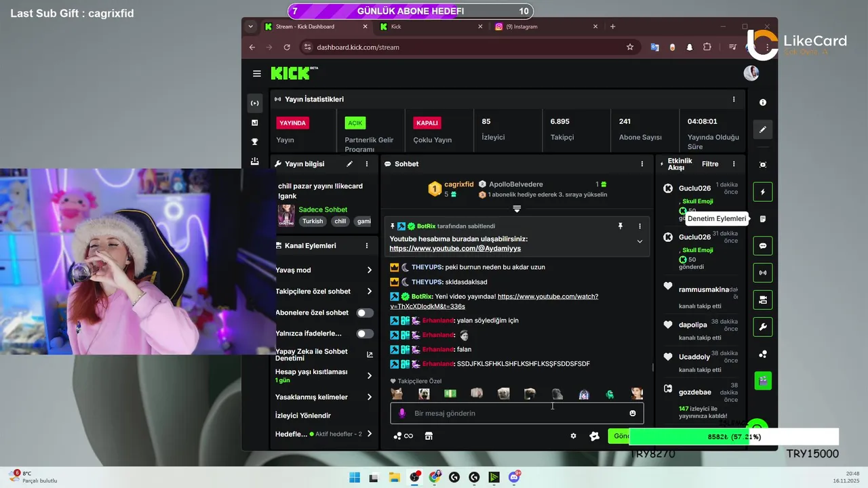Open Denetim Eylemleri icon in right sidebar
The height and width of the screenshot is (488, 868).
[763, 219]
